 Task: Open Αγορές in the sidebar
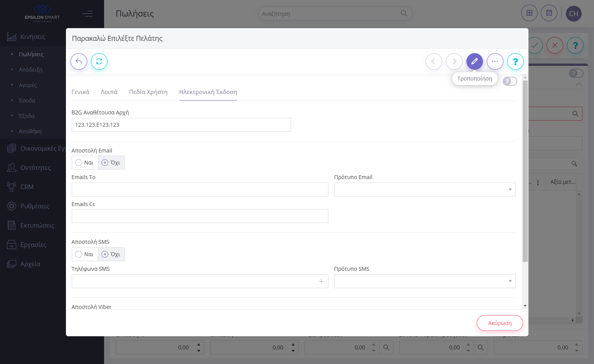coord(28,85)
